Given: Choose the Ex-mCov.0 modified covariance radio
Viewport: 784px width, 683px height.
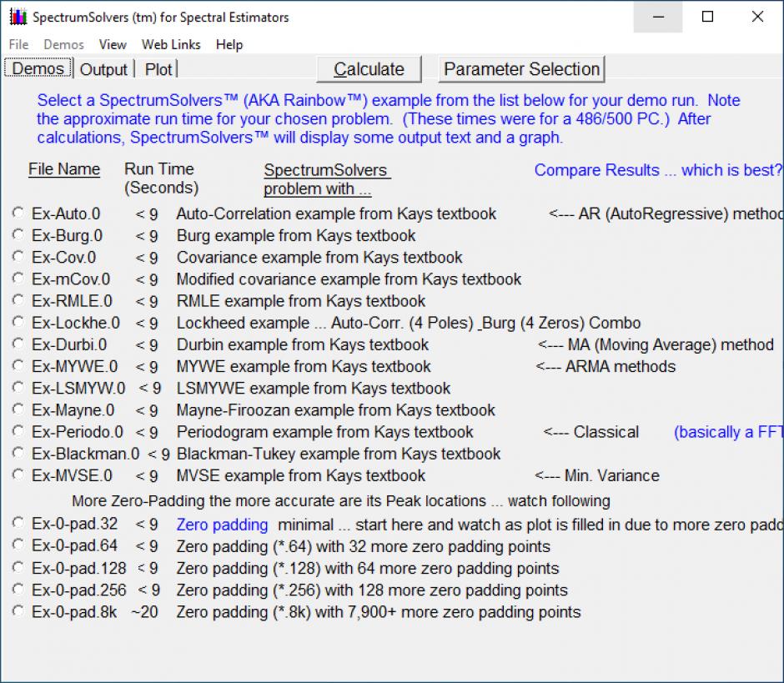Looking at the screenshot, I should tap(18, 278).
